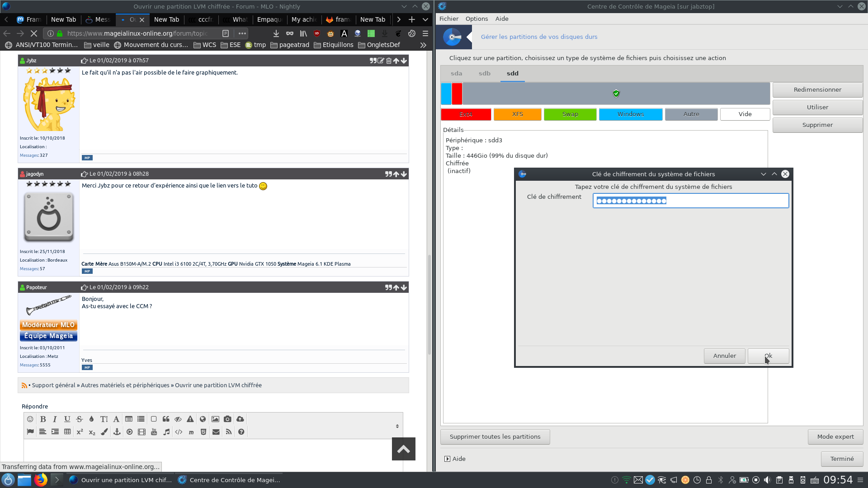Open Firefox downloads arrow icon
Viewport: 868px width, 488px height.
click(276, 33)
